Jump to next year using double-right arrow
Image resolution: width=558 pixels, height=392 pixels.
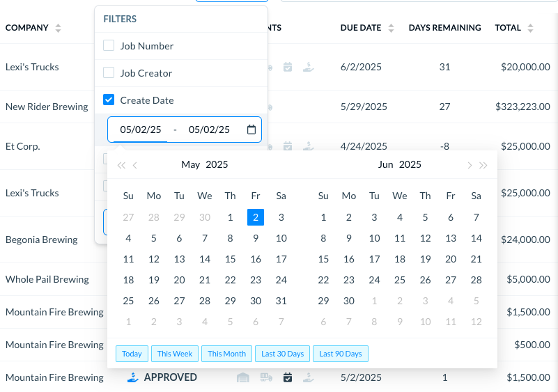[x=483, y=165]
